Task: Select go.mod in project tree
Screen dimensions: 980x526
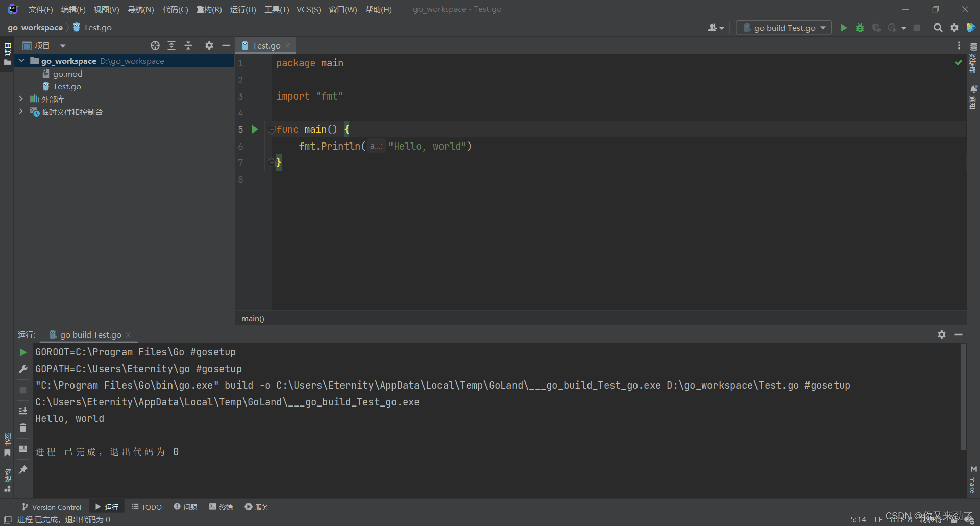Action: 67,74
